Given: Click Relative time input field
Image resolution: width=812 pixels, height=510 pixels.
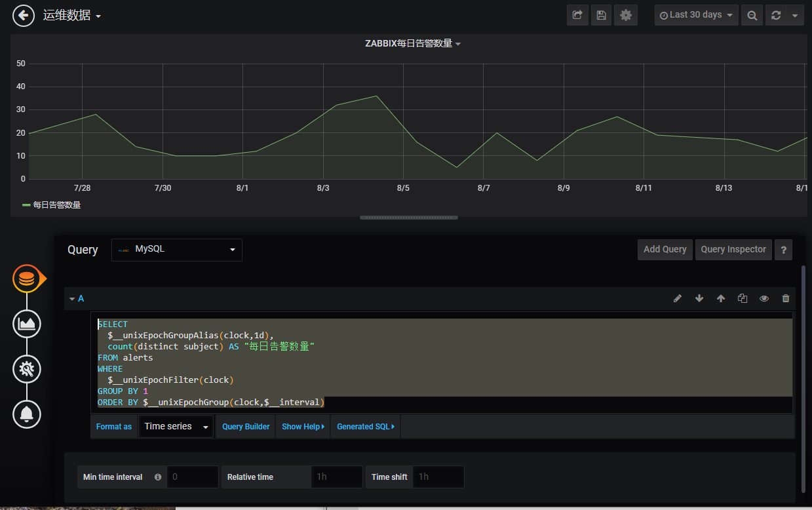Looking at the screenshot, I should click(x=337, y=477).
